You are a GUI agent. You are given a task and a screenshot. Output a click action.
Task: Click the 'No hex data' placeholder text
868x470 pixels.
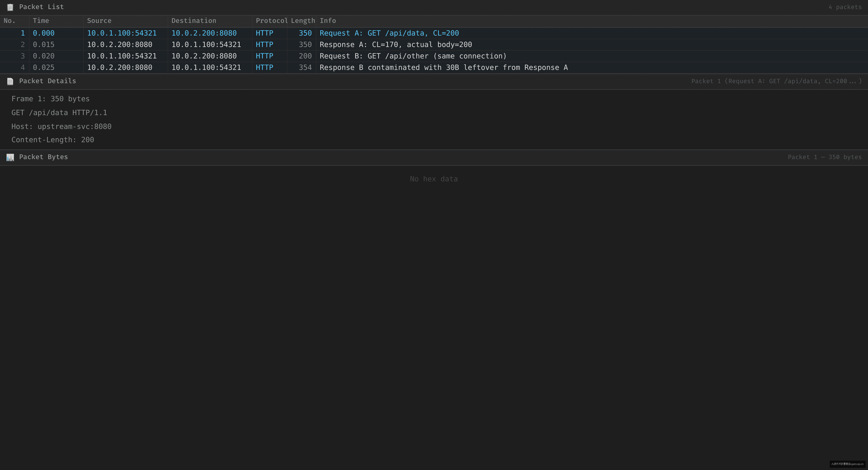point(434,179)
